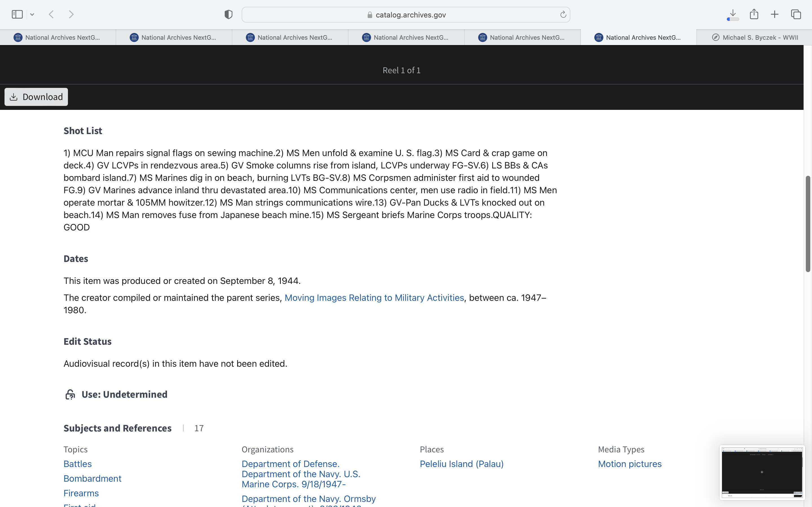
Task: Open Moving Images Relating to Military Activities link
Action: [x=374, y=298]
